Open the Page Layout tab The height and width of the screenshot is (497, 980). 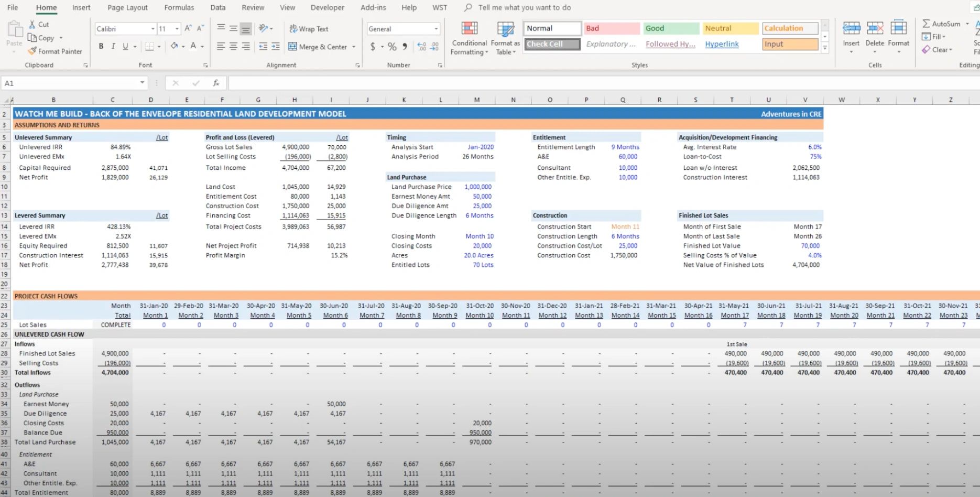click(x=127, y=7)
